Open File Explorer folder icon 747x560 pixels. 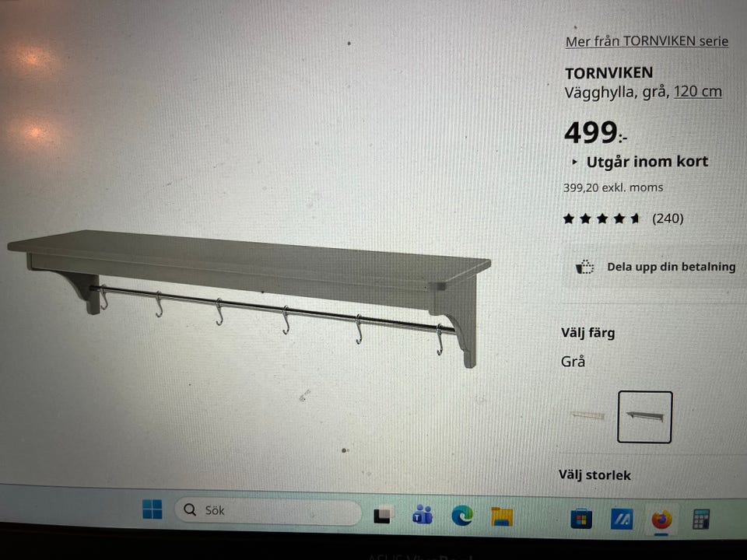click(x=502, y=516)
